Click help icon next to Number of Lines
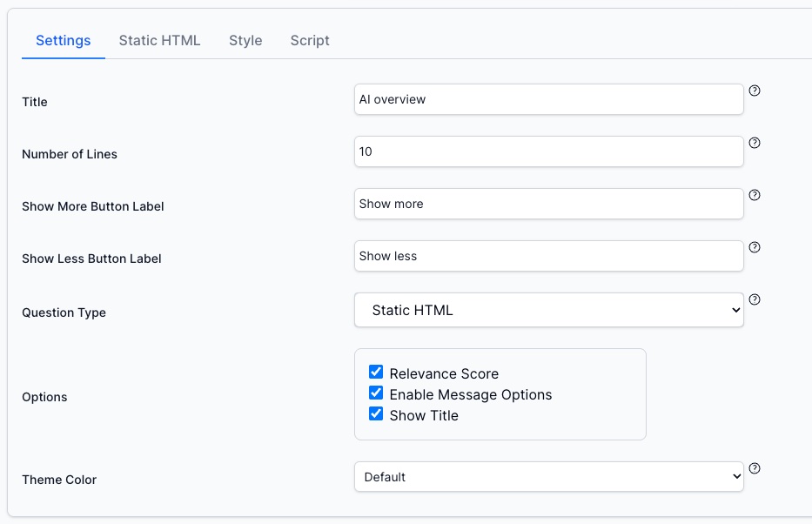The height and width of the screenshot is (524, 812). pyautogui.click(x=755, y=143)
